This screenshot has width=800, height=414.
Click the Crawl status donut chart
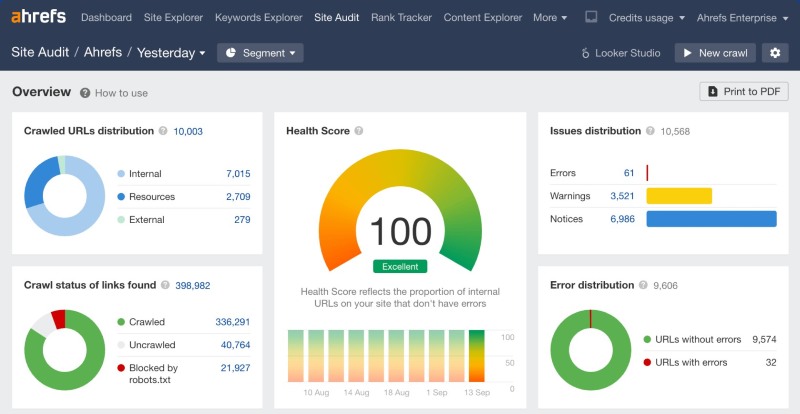65,350
